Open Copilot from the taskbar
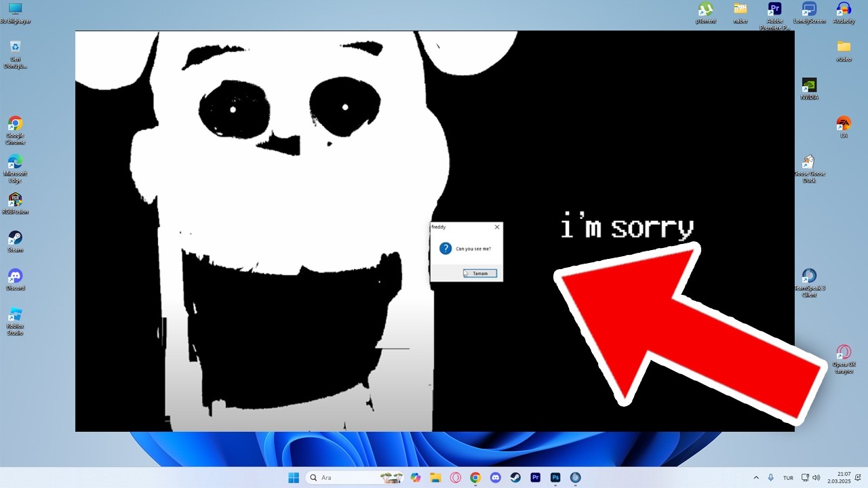The width and height of the screenshot is (868, 488). [x=416, y=478]
